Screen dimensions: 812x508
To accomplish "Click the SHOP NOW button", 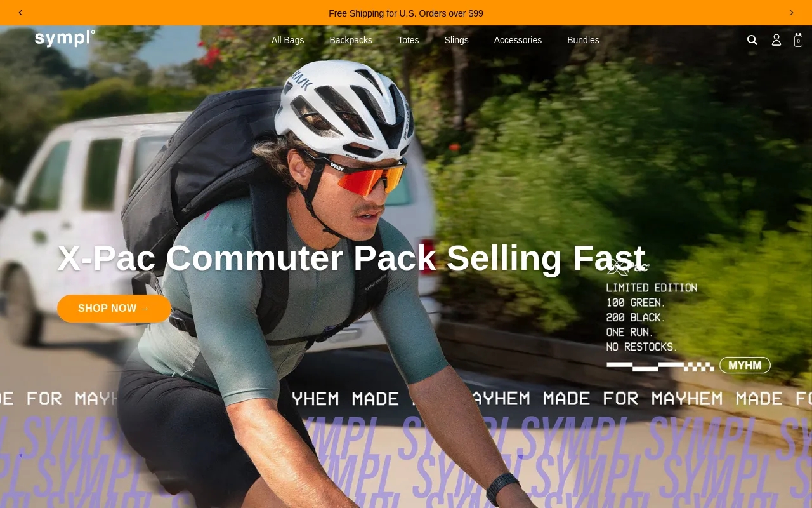I will pyautogui.click(x=114, y=309).
